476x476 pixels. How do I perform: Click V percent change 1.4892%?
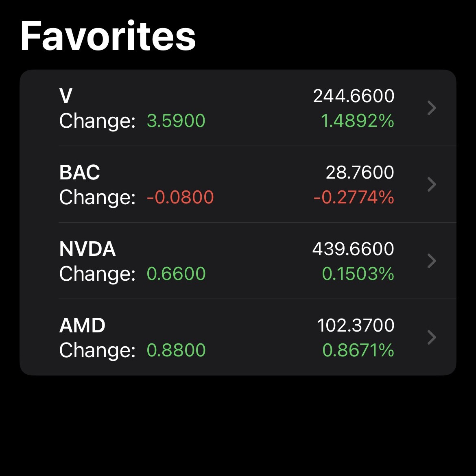coord(357,121)
